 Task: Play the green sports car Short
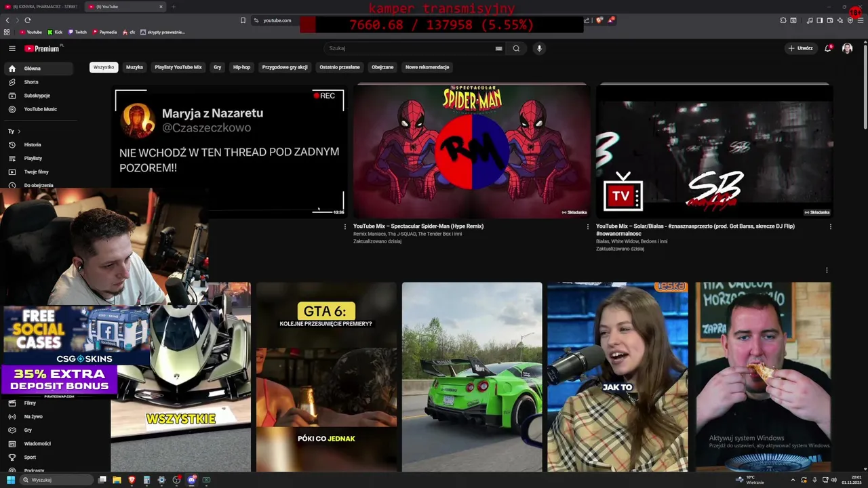point(472,377)
